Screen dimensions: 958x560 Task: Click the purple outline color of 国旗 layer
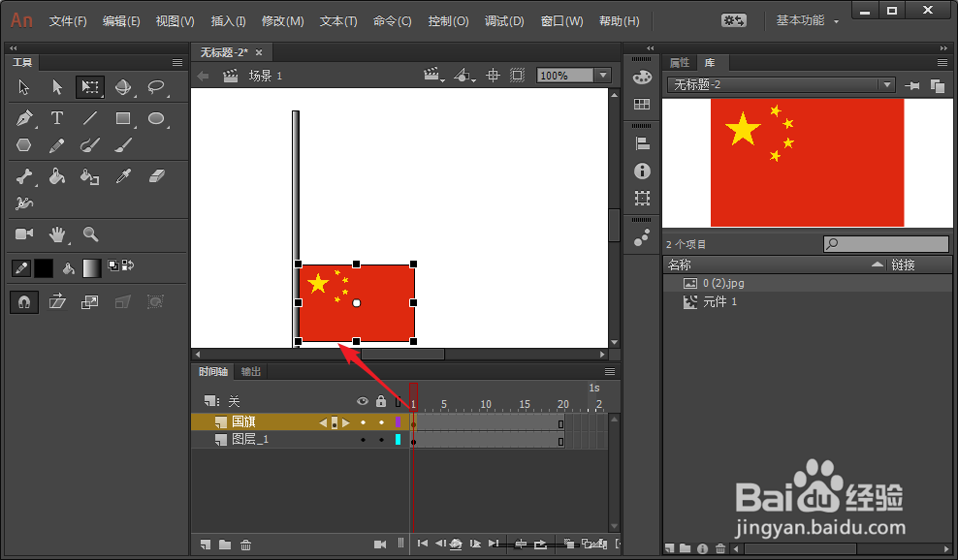point(399,422)
